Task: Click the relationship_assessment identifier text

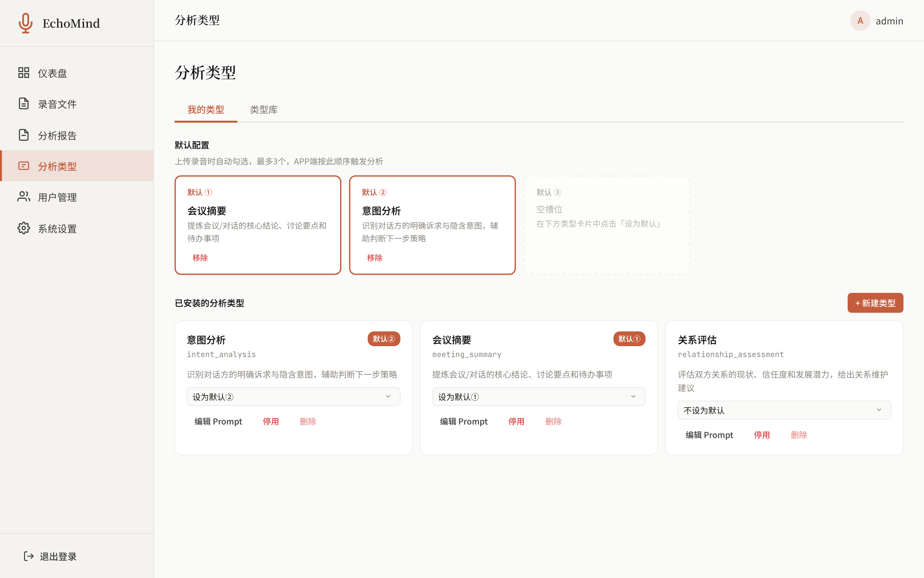Action: pos(731,355)
